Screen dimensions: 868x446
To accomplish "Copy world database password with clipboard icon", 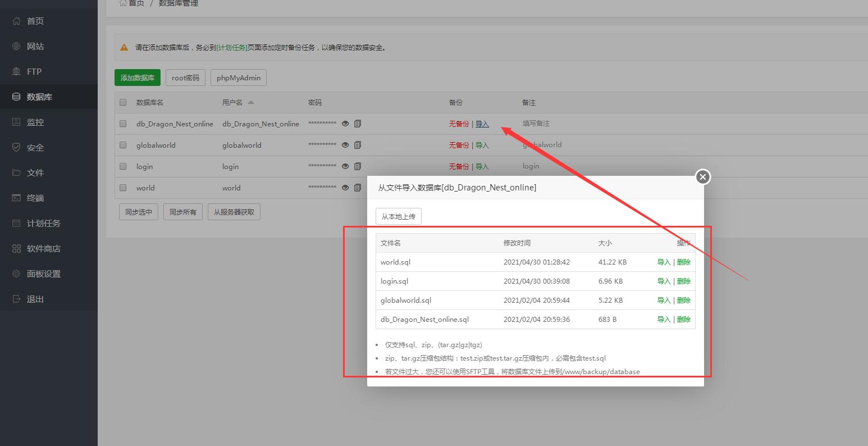I will click(x=358, y=188).
